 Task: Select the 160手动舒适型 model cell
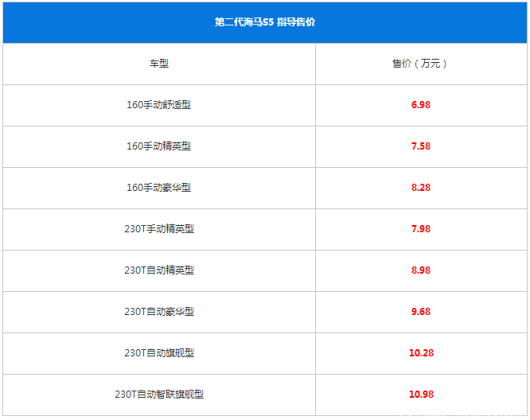click(x=159, y=105)
